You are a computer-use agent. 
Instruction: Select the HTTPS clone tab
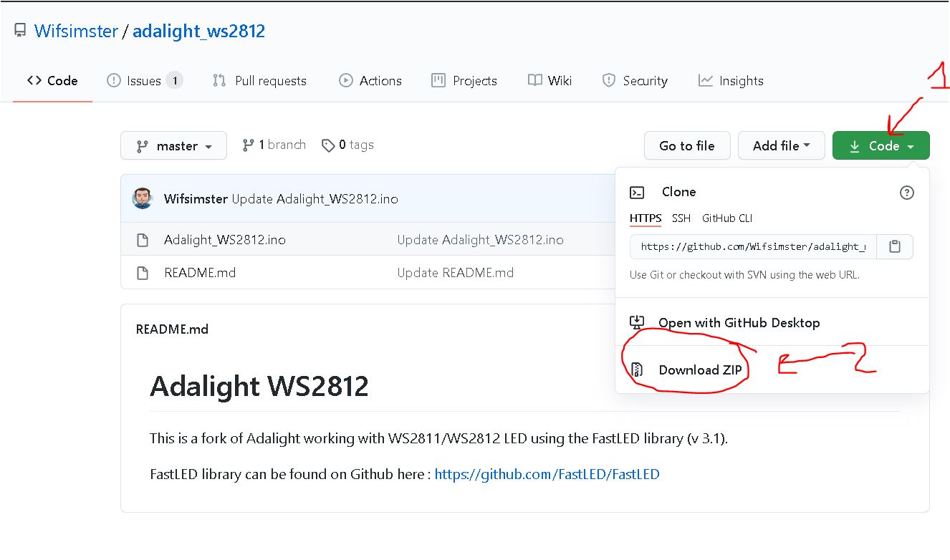coord(646,218)
